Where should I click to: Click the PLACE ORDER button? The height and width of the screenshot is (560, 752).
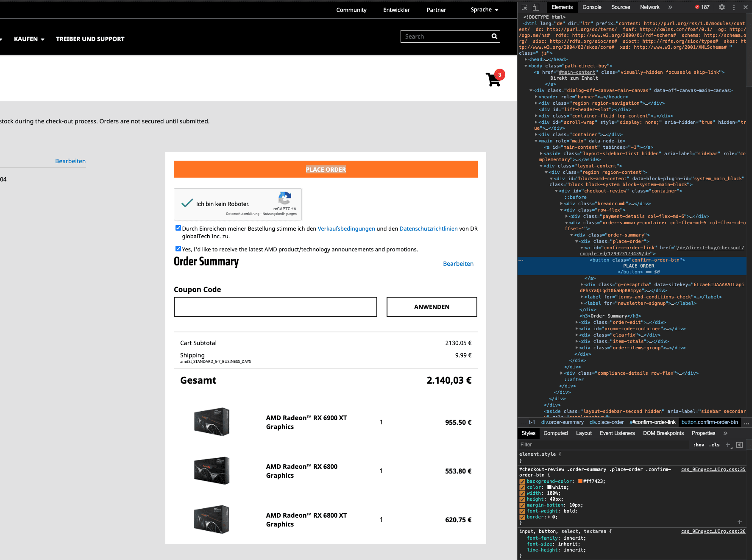326,169
